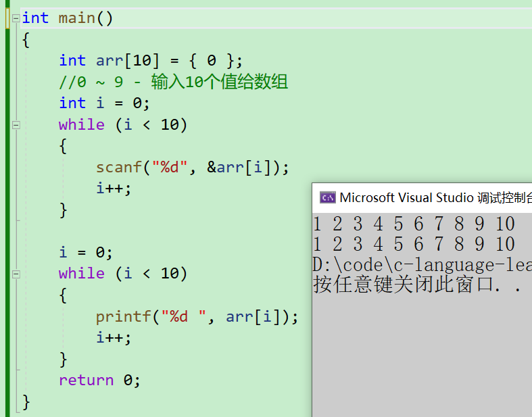The height and width of the screenshot is (417, 532).
Task: Click the 'press any key' Chinese console message
Action: pyautogui.click(x=417, y=285)
